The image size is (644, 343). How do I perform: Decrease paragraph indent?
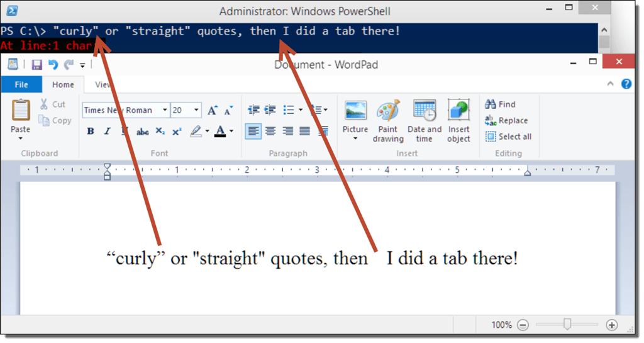(254, 110)
